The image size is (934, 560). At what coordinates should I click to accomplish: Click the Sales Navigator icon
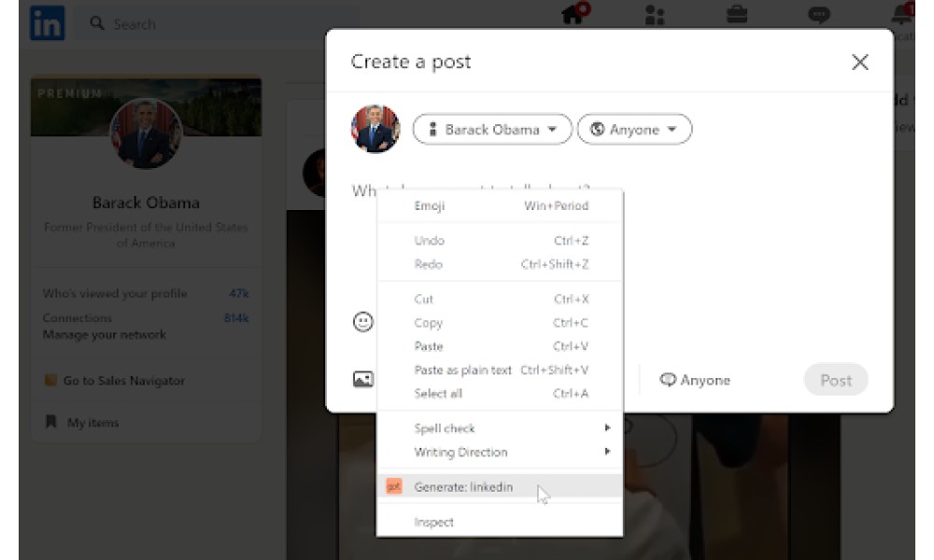click(x=50, y=380)
